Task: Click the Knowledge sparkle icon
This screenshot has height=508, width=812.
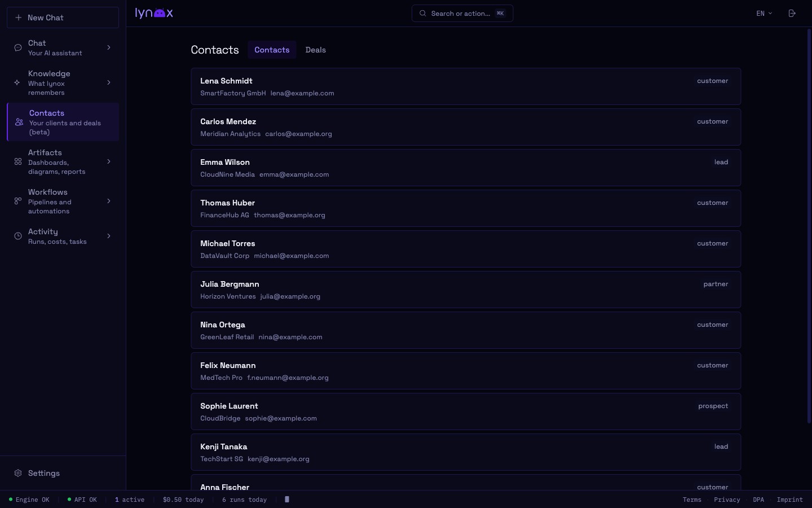Action: tap(17, 83)
